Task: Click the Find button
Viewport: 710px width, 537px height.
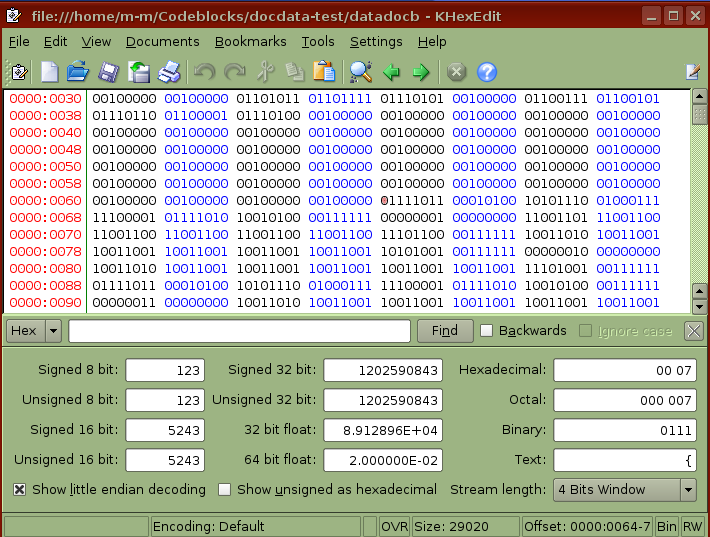Action: (x=445, y=331)
